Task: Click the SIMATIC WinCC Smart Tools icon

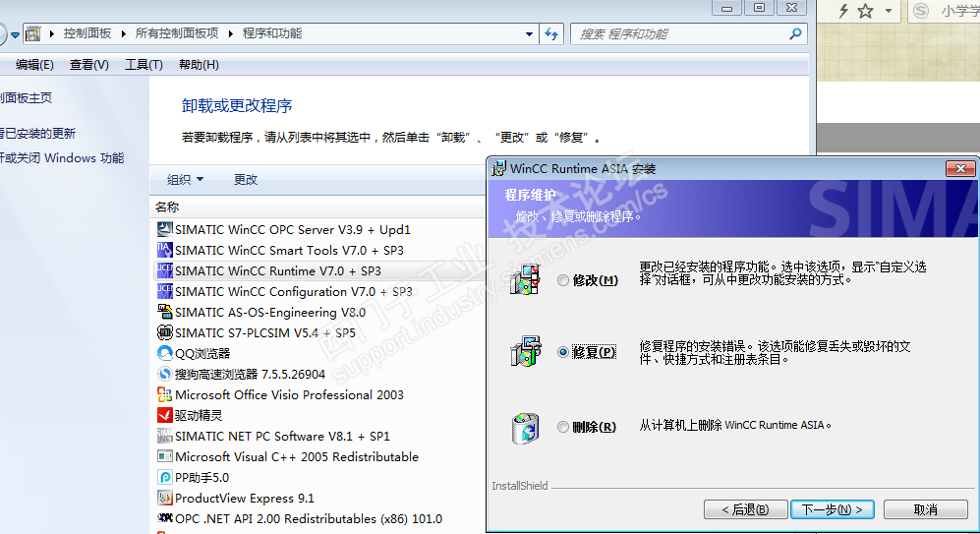Action: [x=164, y=250]
